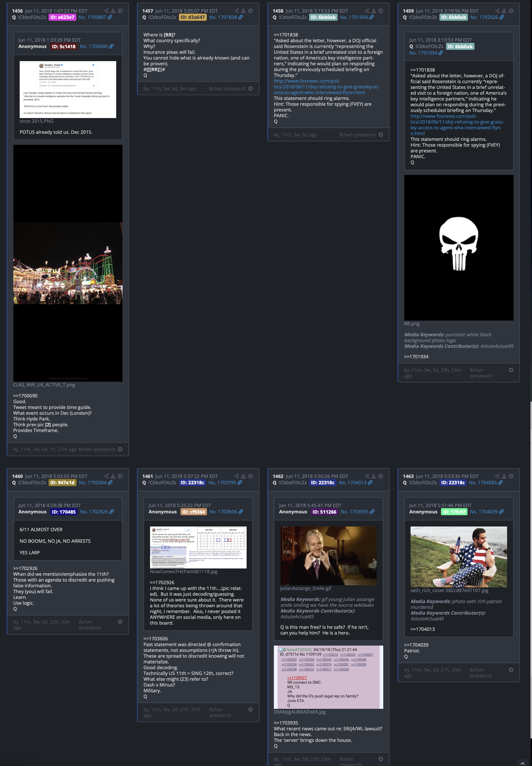Open the quoted post link No. 1700690
Viewport: 532px width, 766px height.
point(97,46)
